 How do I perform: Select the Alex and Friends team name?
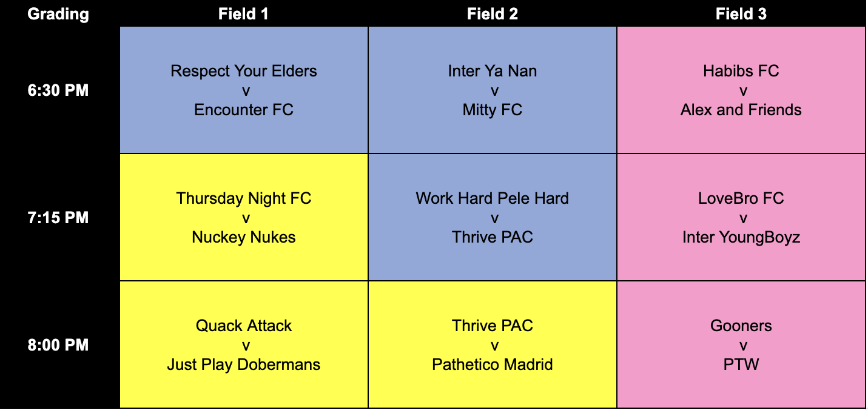741,110
